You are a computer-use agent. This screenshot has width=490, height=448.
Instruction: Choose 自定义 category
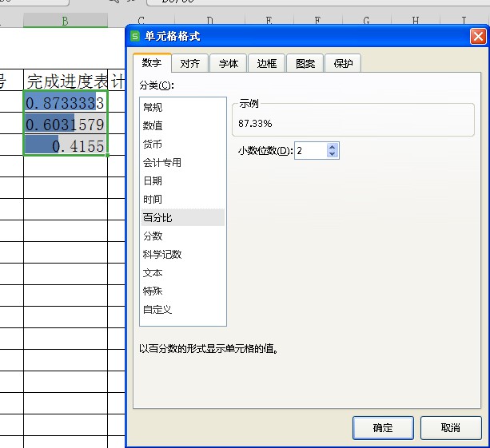[183, 310]
